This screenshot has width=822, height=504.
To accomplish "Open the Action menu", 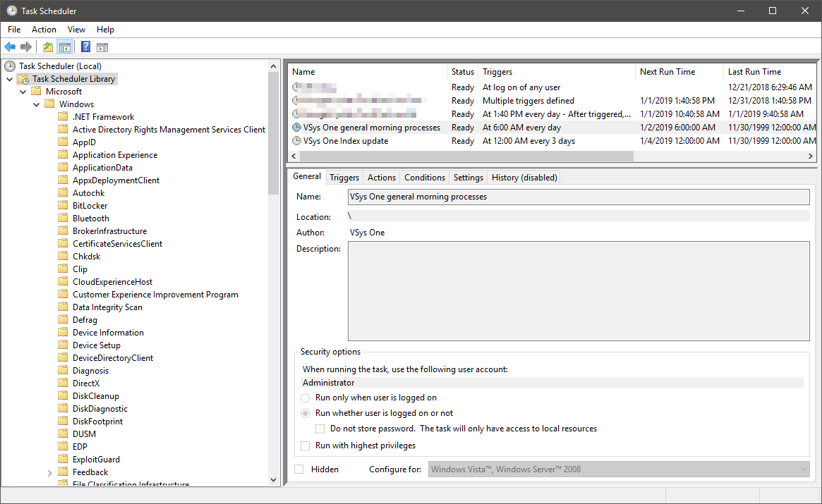I will [x=44, y=30].
